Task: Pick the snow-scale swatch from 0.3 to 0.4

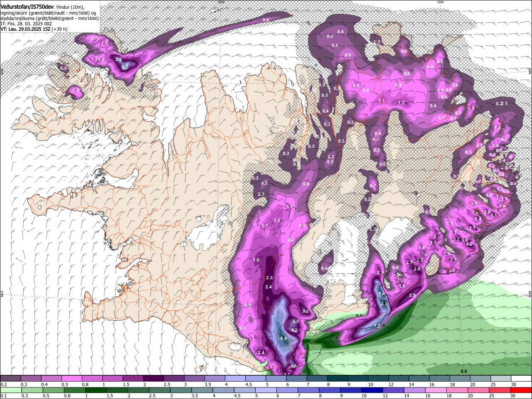Action: click(31, 378)
